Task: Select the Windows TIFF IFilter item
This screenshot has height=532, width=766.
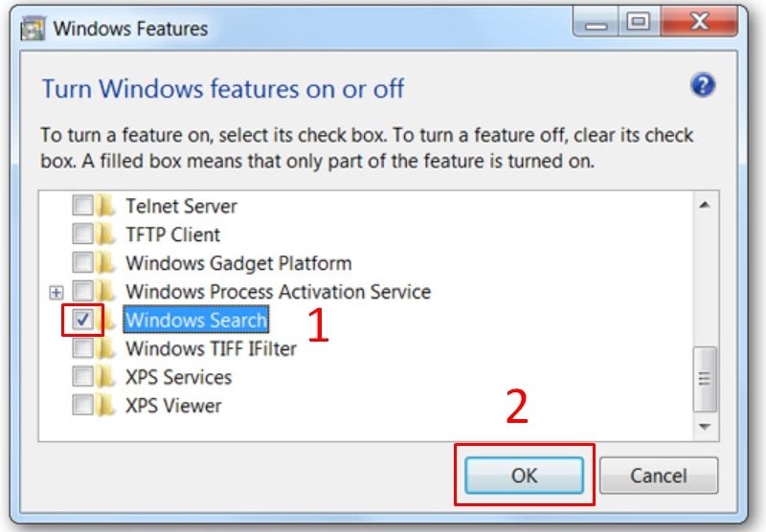Action: pos(211,348)
